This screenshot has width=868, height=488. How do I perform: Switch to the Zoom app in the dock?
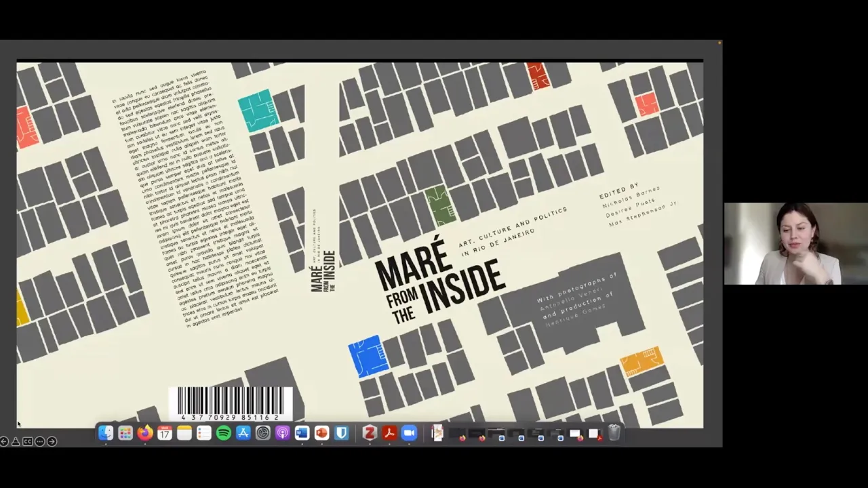(409, 433)
